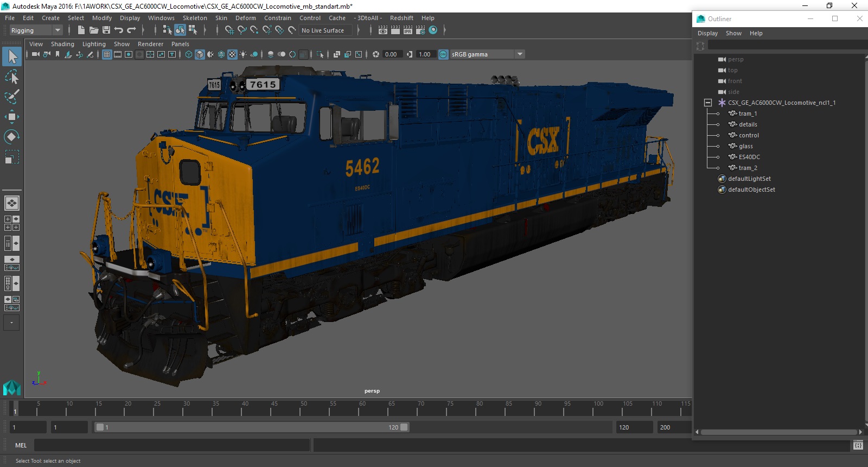The height and width of the screenshot is (467, 868).
Task: Click the viewport Select Camera icon
Action: tap(36, 54)
